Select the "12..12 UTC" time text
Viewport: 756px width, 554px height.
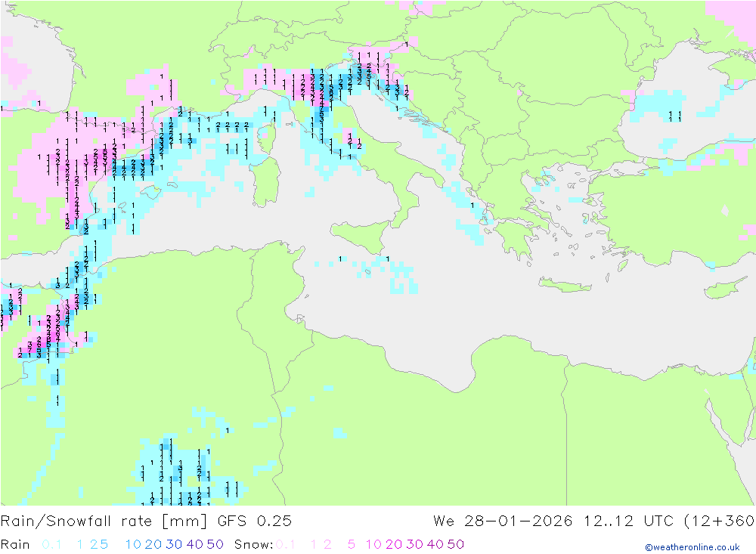pos(629,522)
